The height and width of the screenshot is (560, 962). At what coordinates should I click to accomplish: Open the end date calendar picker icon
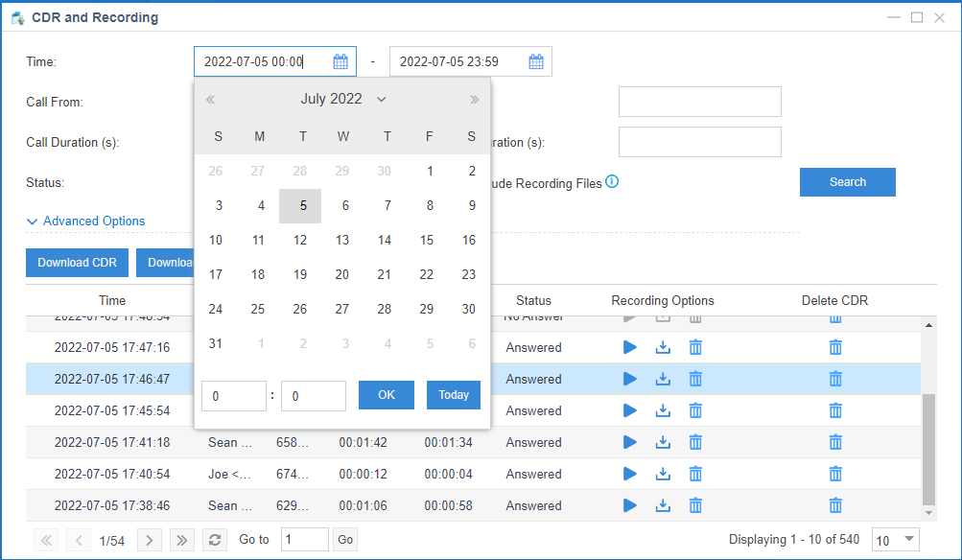536,60
